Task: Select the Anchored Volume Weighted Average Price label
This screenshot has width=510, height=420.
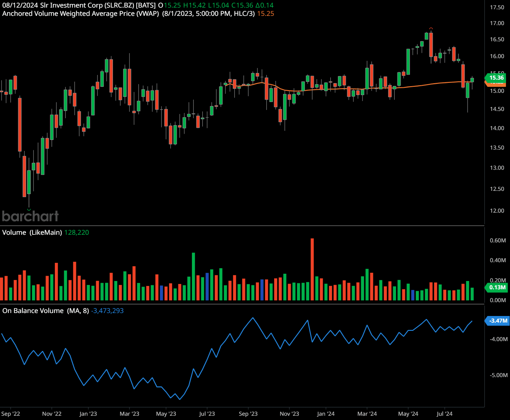Action: click(81, 14)
